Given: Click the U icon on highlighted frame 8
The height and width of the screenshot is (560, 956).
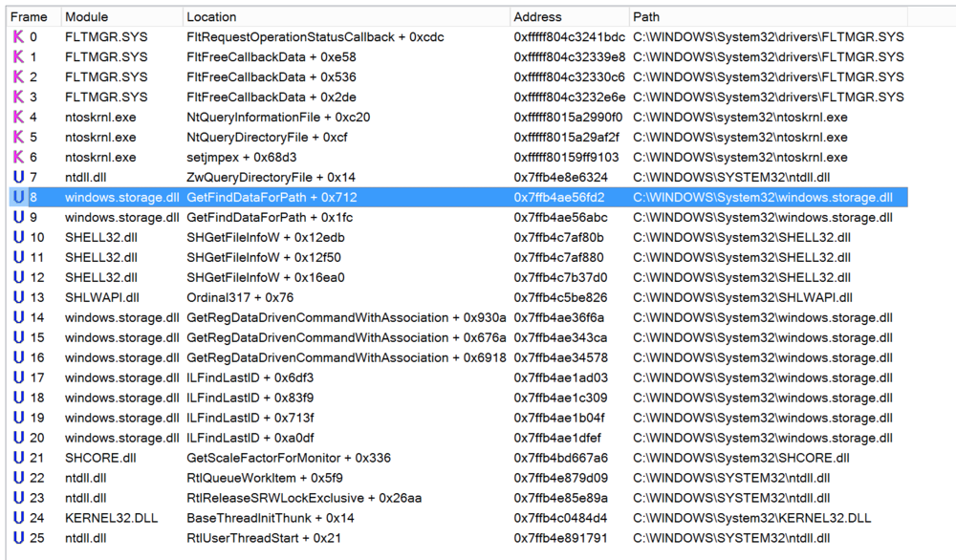Looking at the screenshot, I should (18, 198).
